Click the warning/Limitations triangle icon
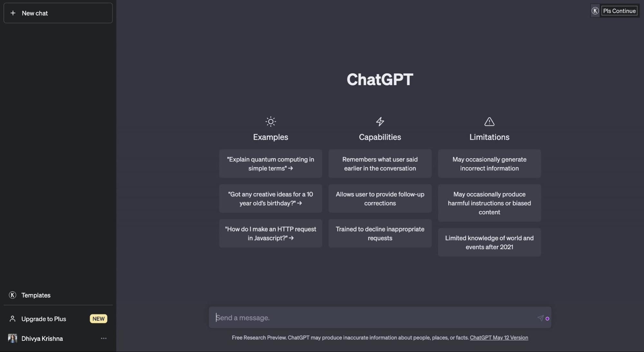 coord(489,121)
